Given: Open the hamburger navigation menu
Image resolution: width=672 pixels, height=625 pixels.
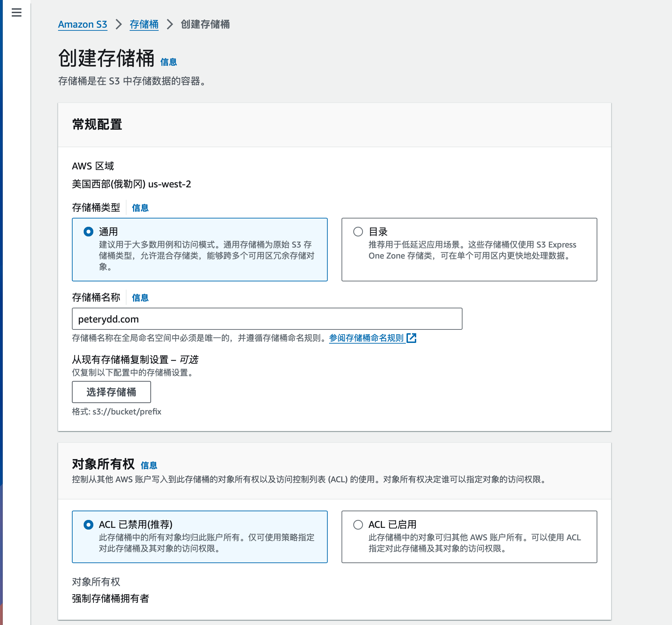Looking at the screenshot, I should point(16,13).
